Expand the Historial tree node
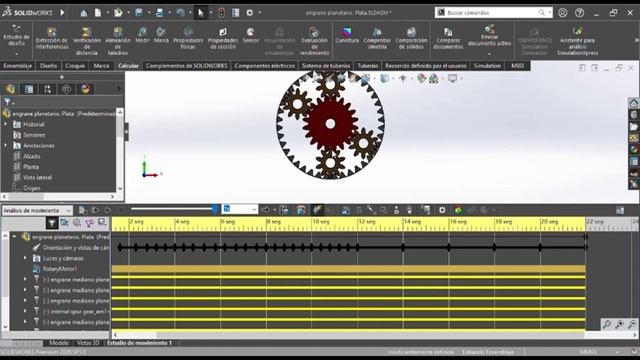 tap(6, 124)
